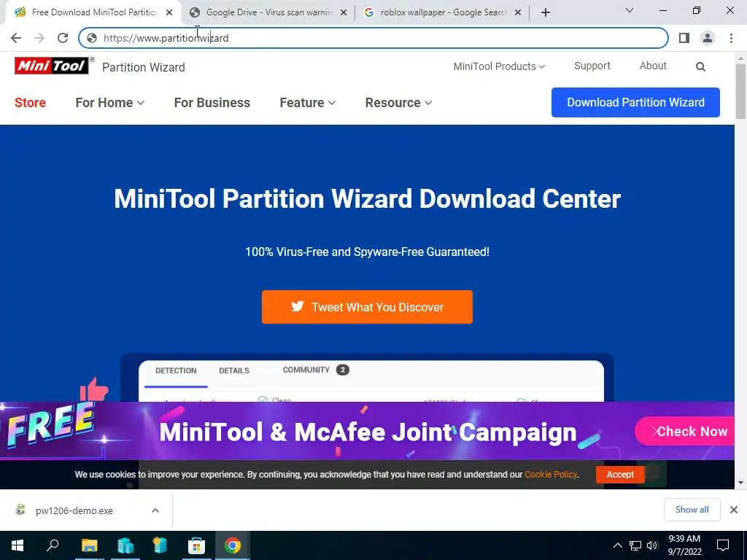The height and width of the screenshot is (560, 747).
Task: Open the Microsoft Store taskbar icon
Action: [196, 545]
